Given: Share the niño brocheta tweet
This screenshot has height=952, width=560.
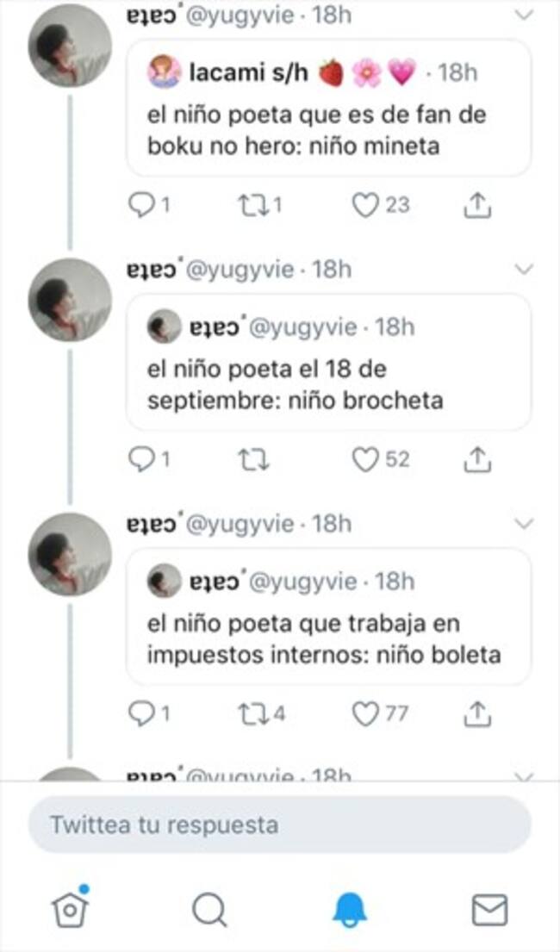Looking at the screenshot, I should (x=476, y=460).
